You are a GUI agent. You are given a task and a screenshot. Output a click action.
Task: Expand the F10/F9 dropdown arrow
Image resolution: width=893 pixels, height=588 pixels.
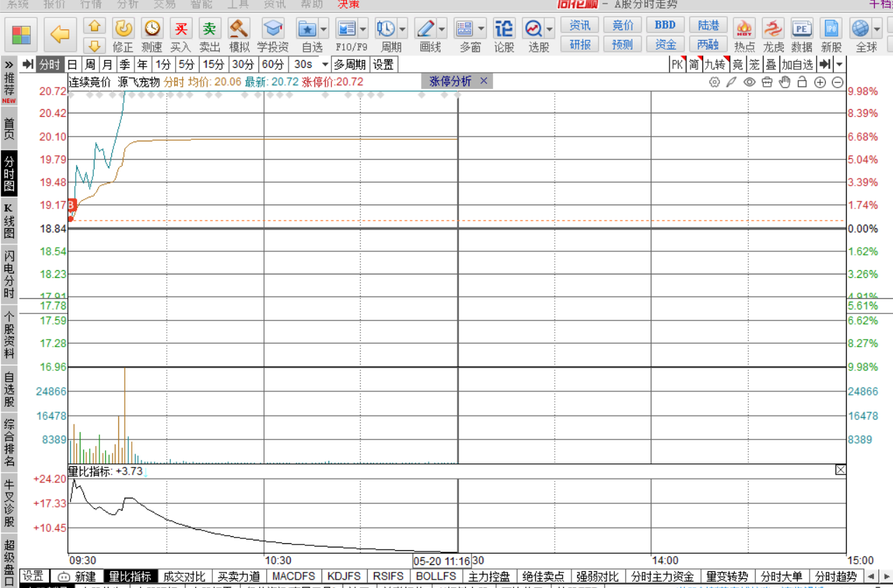(x=363, y=29)
